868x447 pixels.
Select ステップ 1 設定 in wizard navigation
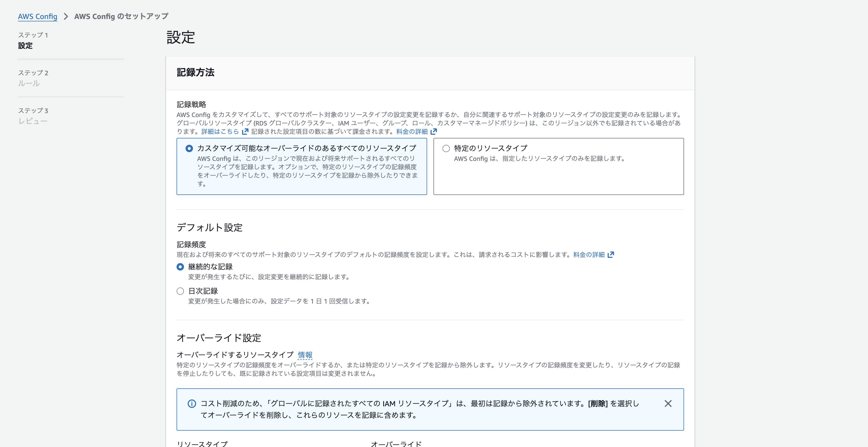click(x=25, y=45)
